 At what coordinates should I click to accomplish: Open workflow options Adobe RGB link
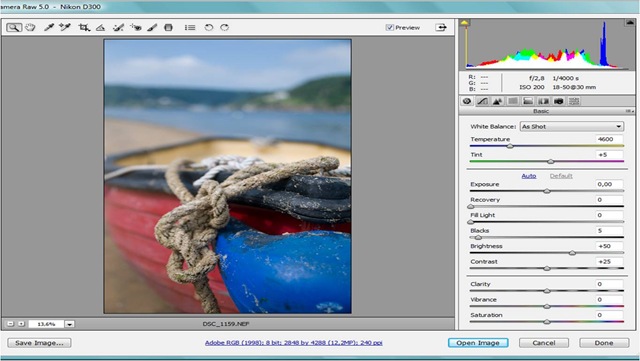pyautogui.click(x=293, y=343)
